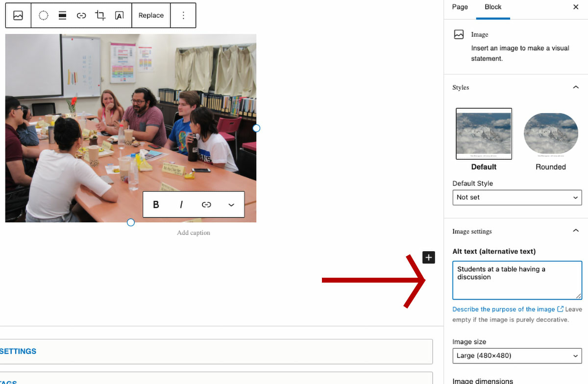The image size is (588, 384).
Task: Collapse the Image settings panel
Action: point(576,231)
